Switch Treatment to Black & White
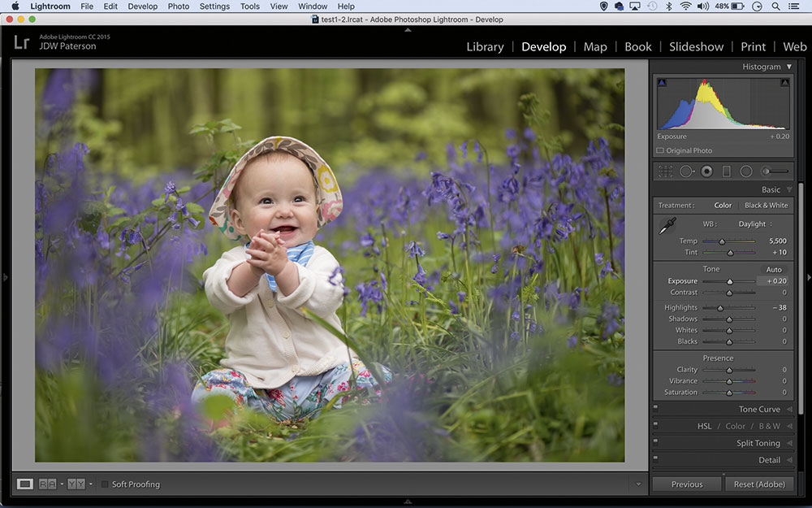The width and height of the screenshot is (812, 508). click(766, 205)
